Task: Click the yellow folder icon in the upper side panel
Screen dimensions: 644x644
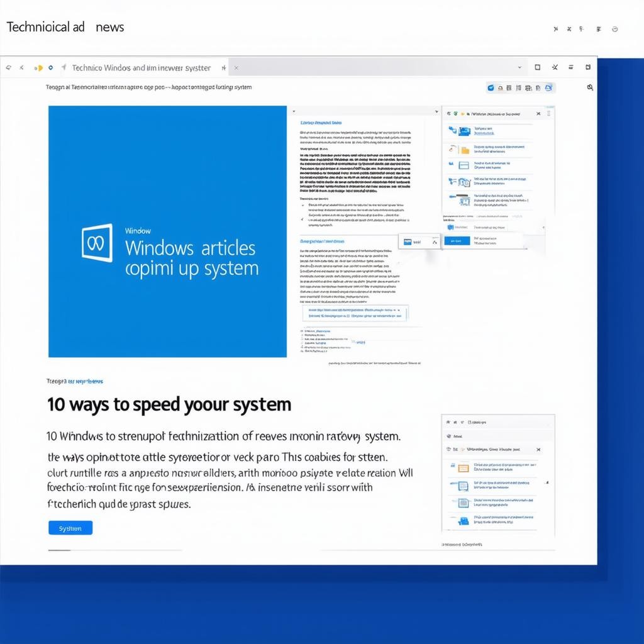Action: [x=464, y=150]
